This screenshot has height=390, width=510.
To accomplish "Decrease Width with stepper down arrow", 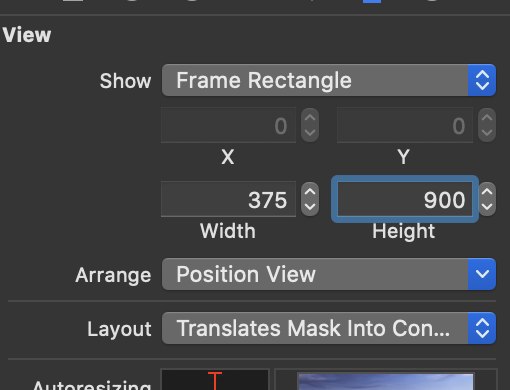I will 310,207.
